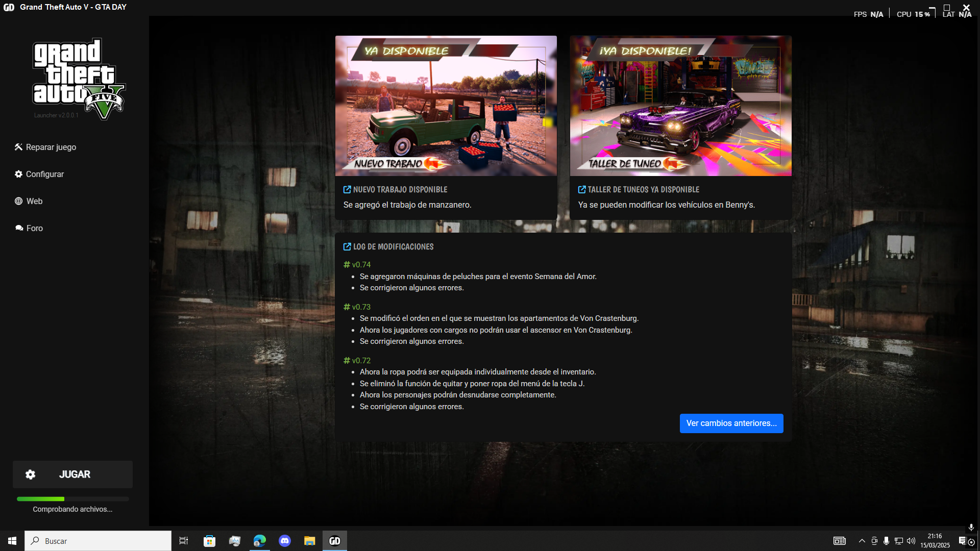Open the Taller de Tuneos external link icon

tap(582, 190)
